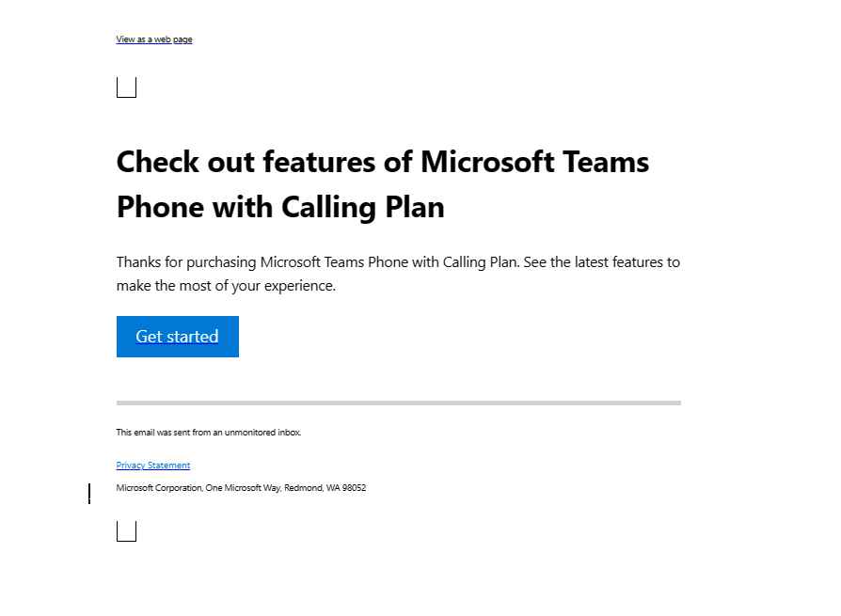Click "Microsoft Corporation" in the footer address
Screen dimensions: 841x616
[x=159, y=488]
